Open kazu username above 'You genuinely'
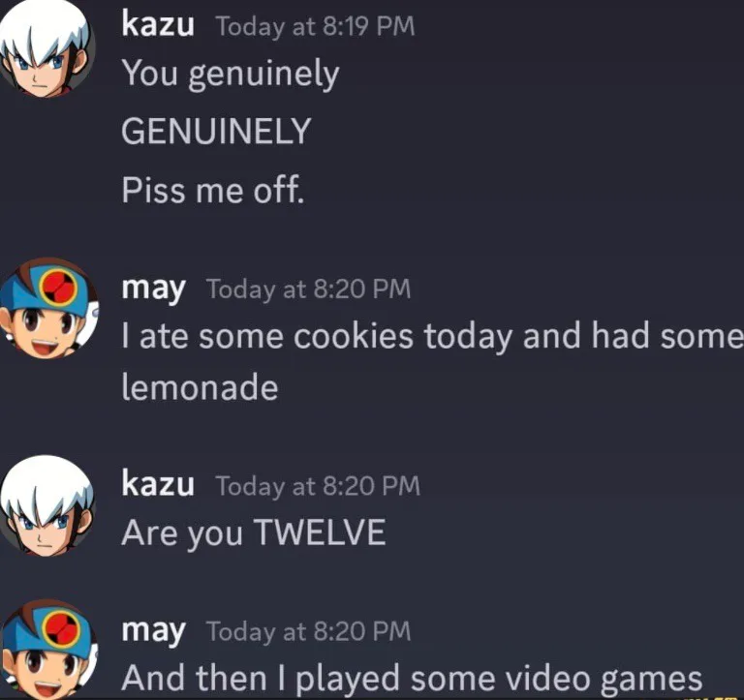The width and height of the screenshot is (744, 700). point(158,24)
